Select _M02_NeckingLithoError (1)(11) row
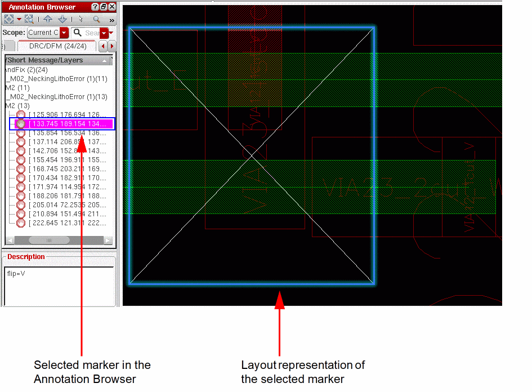Image resolution: width=532 pixels, height=392 pixels. click(57, 79)
